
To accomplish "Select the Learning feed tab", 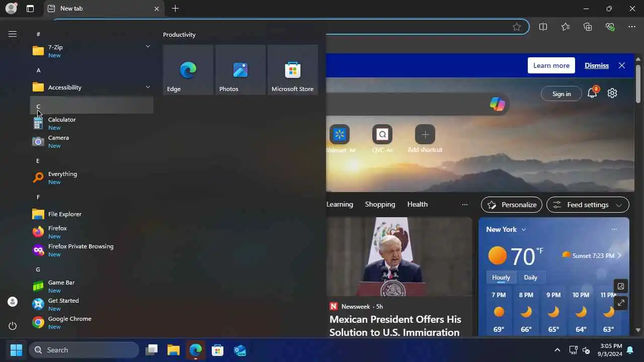I will pyautogui.click(x=340, y=204).
